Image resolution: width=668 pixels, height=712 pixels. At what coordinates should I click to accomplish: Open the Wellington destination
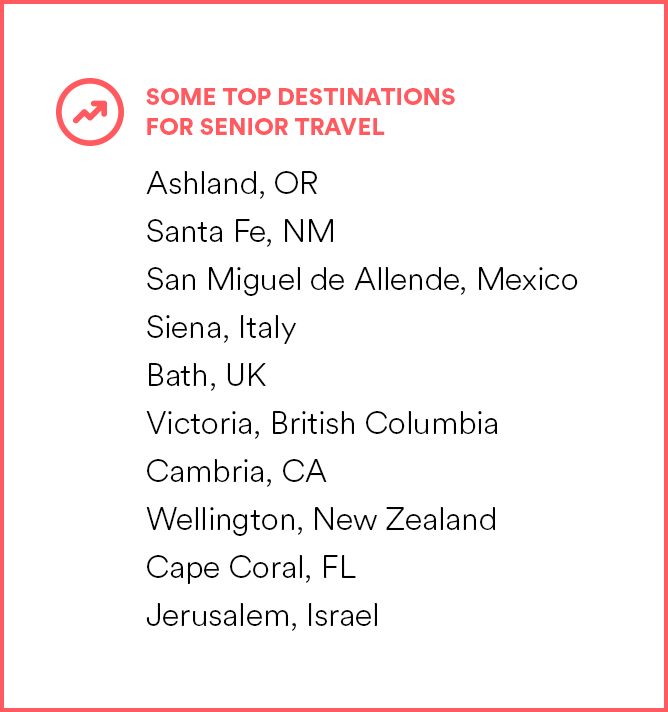click(224, 519)
